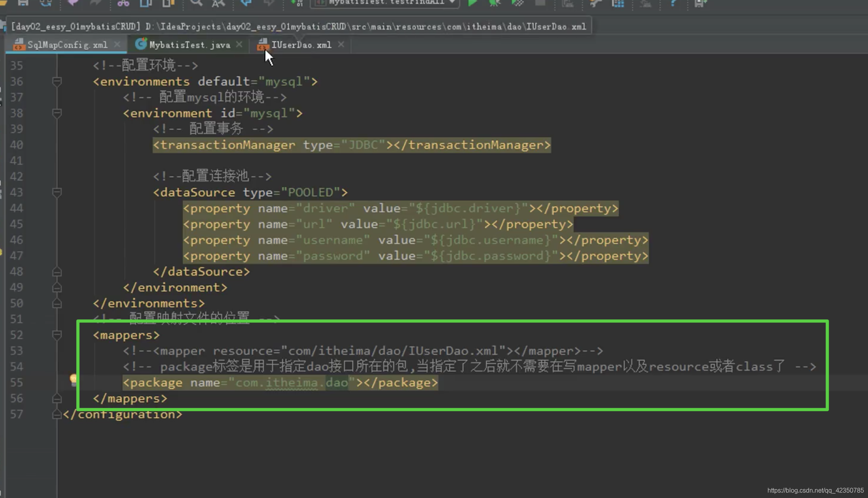
Task: Click the transactionManager type="JDBC" line
Action: click(352, 145)
